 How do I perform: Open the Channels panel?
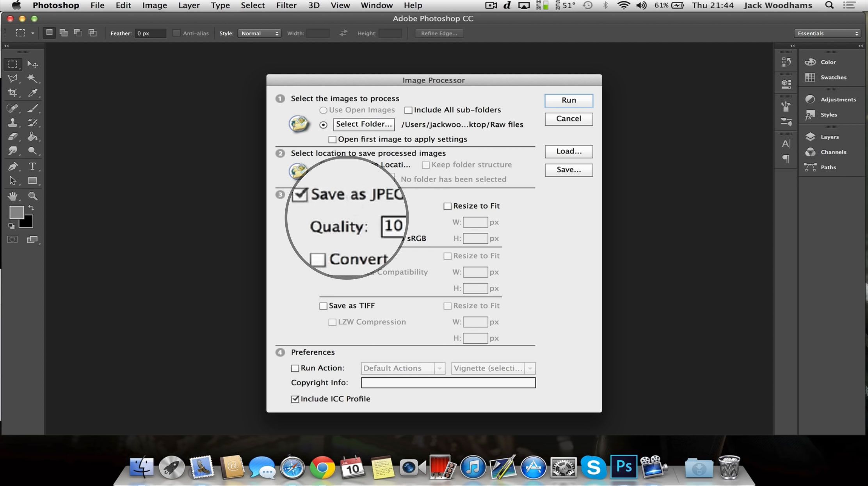(x=833, y=151)
